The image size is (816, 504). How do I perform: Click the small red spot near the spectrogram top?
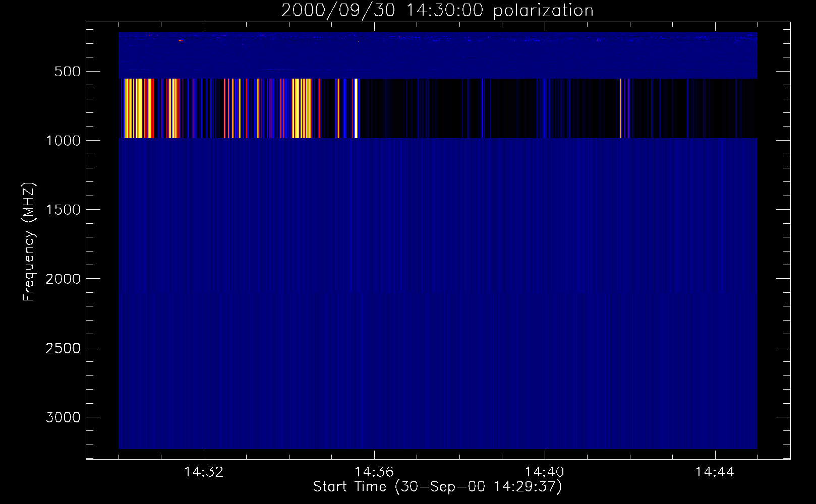click(181, 40)
